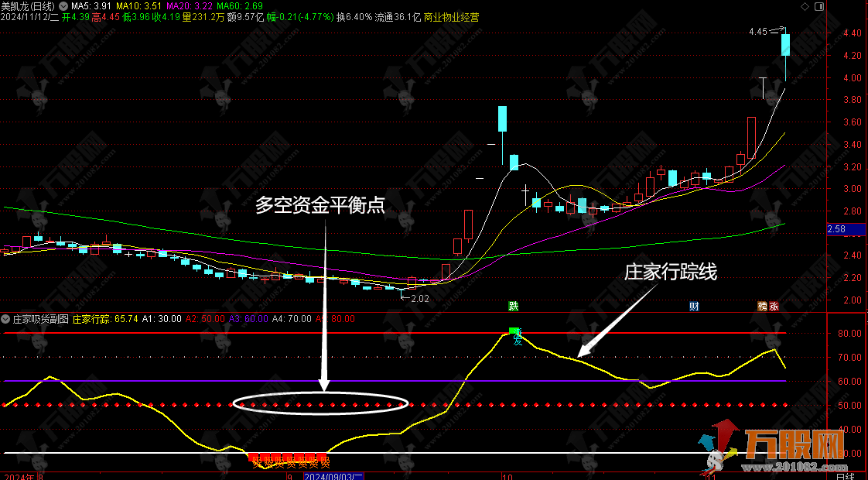Select the MA10: 3.51 moving average label

pyautogui.click(x=138, y=6)
